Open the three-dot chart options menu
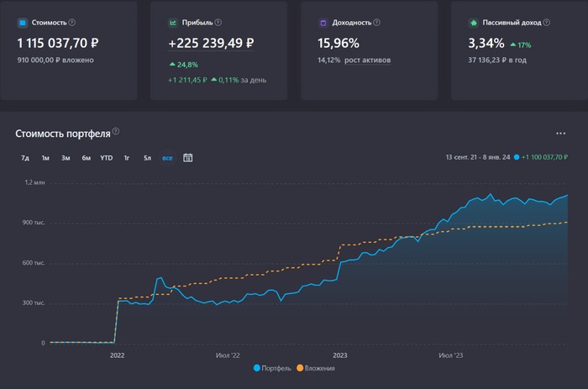588x389 pixels. click(x=560, y=134)
